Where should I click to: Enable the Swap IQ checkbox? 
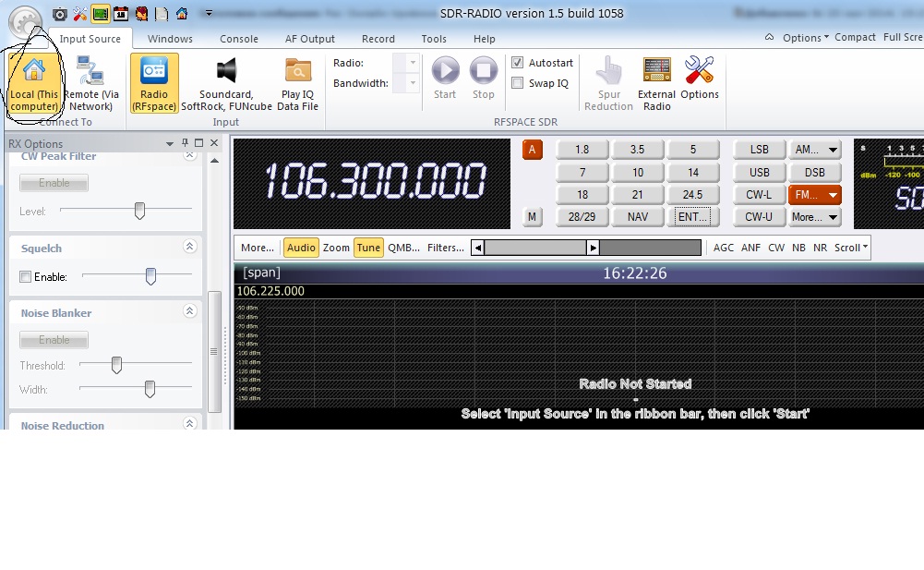tap(518, 83)
